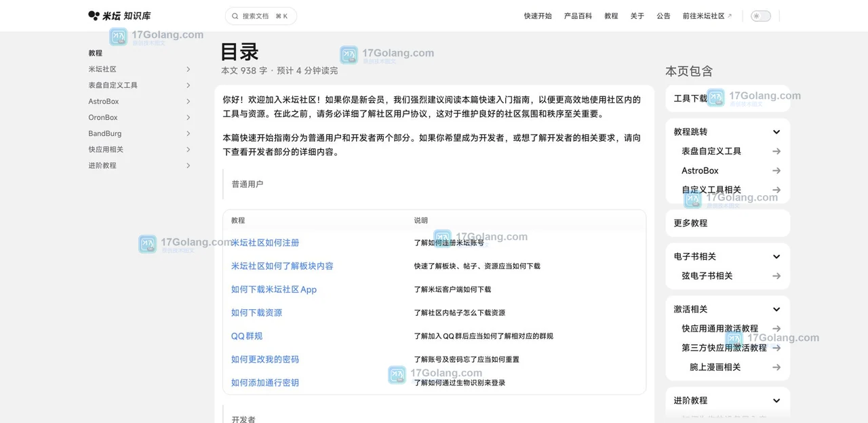This screenshot has width=868, height=423.
Task: Expand OronBox sidebar chevron
Action: [189, 117]
